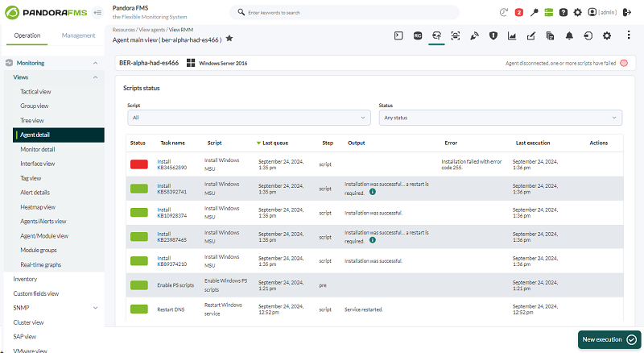Viewport: 644px width, 353px height.
Task: Open the graphs chart icon in agent toolbar
Action: click(x=512, y=35)
